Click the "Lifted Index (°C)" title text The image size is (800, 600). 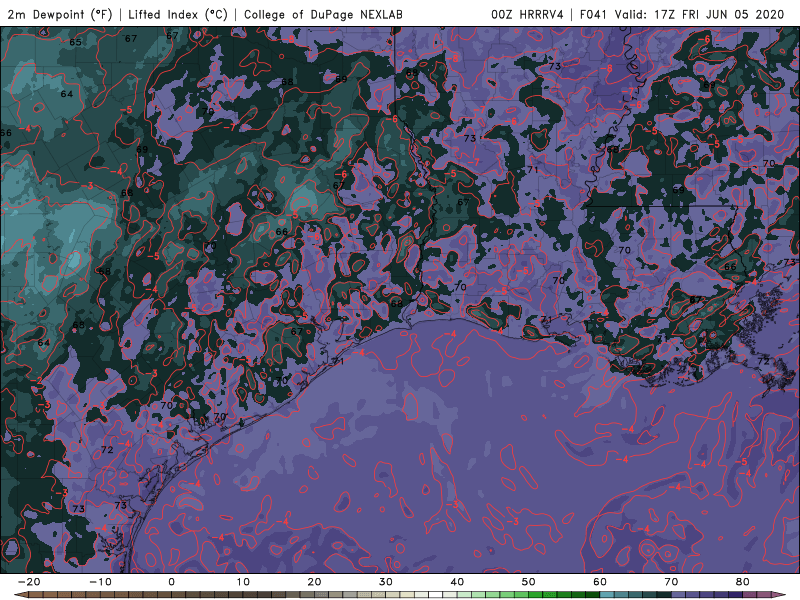point(178,15)
